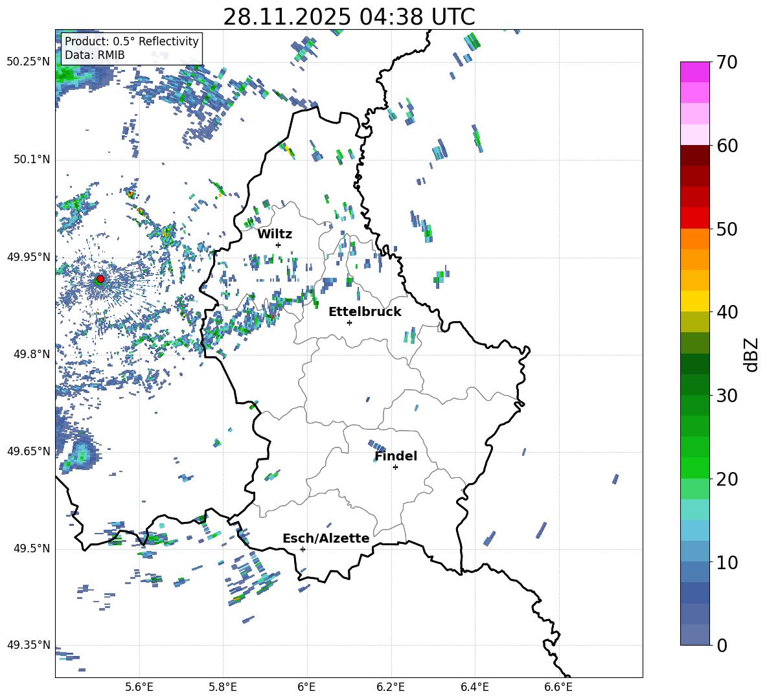Image resolution: width=767 pixels, height=700 pixels.
Task: Click the 50.1°N latitude label
Action: tap(32, 160)
